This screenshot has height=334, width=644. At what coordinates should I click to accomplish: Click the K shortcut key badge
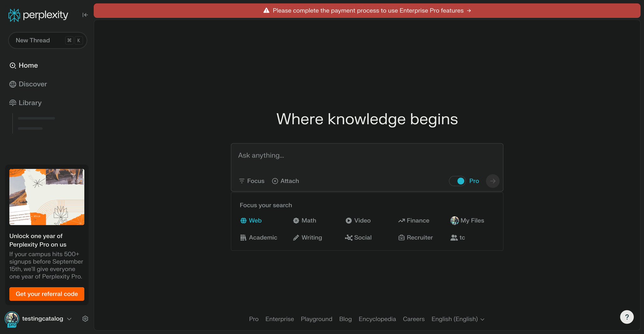pyautogui.click(x=79, y=40)
